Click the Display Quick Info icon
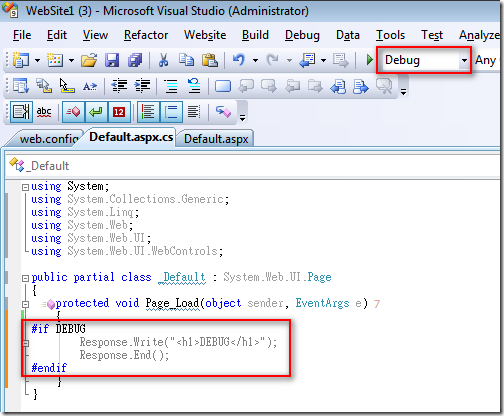 [x=67, y=86]
